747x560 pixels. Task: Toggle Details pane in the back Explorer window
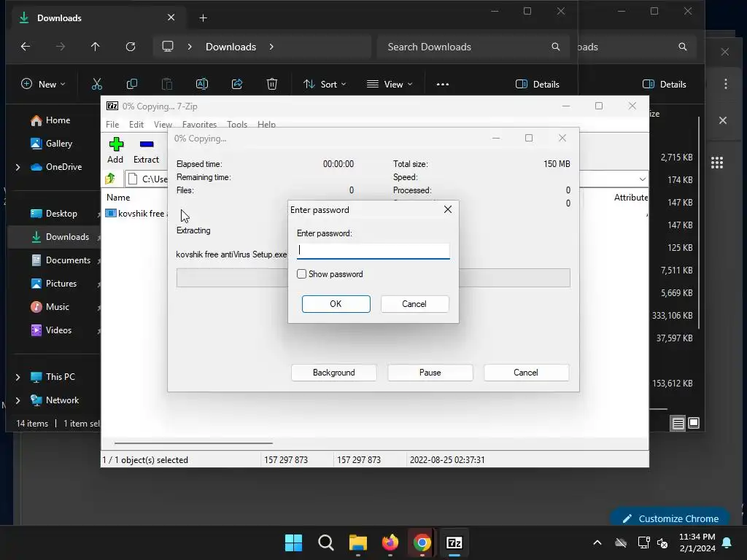[665, 85]
